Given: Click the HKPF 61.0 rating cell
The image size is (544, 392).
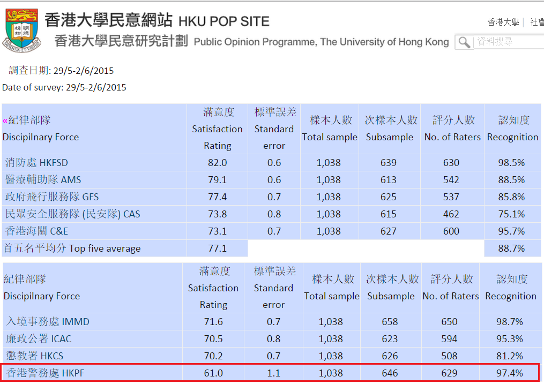Looking at the screenshot, I should (x=213, y=373).
